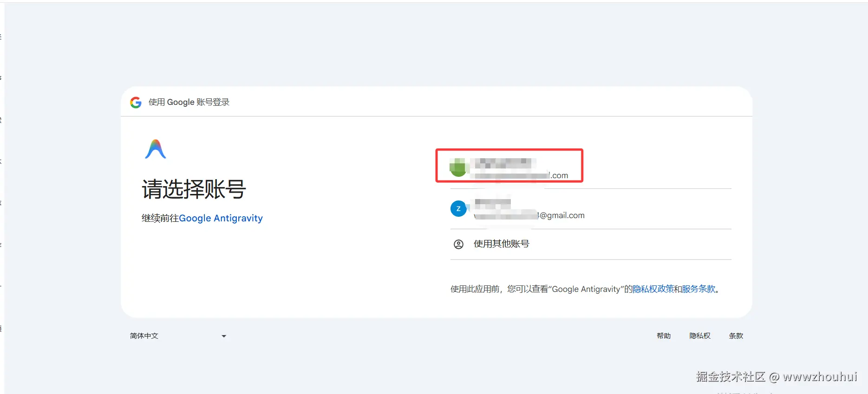Open the 帮助 footer link
Screen dimensions: 868x394
tap(664, 336)
